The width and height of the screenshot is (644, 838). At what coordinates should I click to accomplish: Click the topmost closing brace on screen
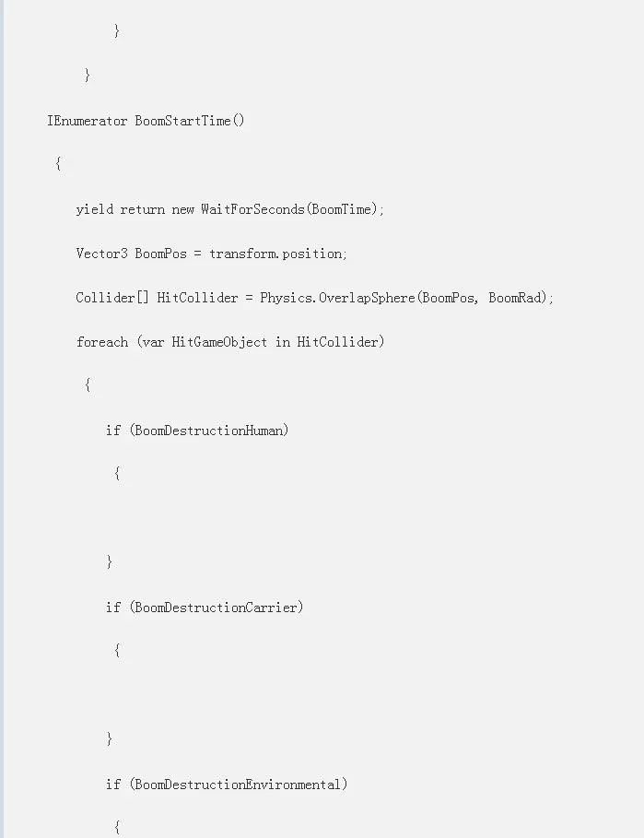pyautogui.click(x=117, y=31)
